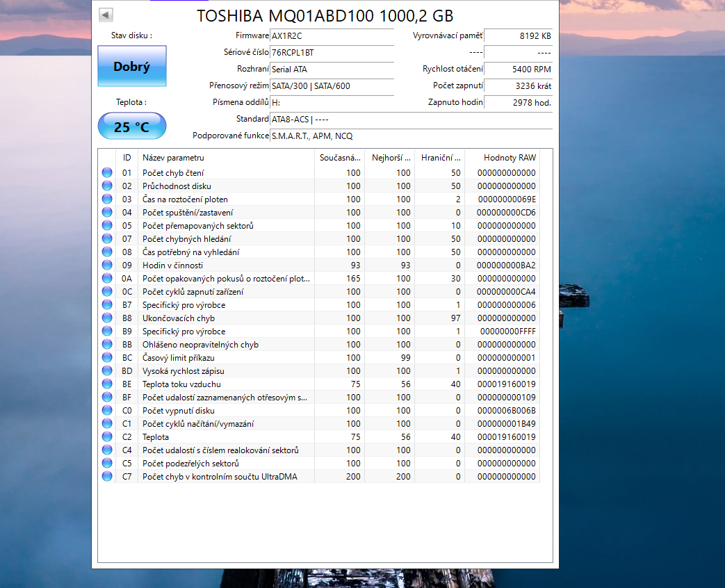The image size is (725, 588).
Task: Click the sphere icon for Teplota toku vzduchu
Action: (106, 384)
